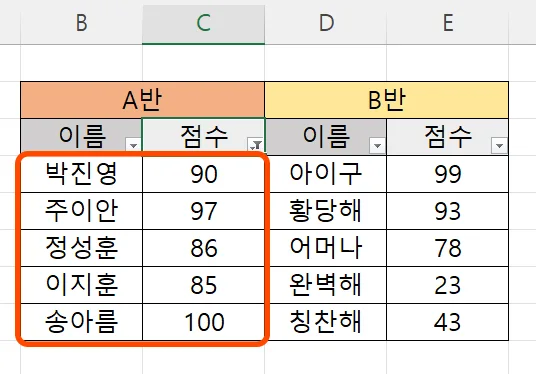Click the A반 점수 header cell text
The image size is (536, 374).
point(204,136)
